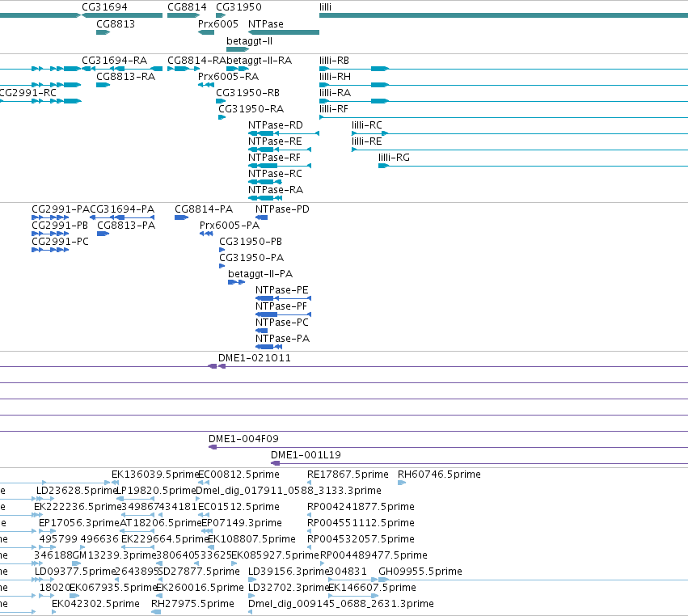The width and height of the screenshot is (688, 616).
Task: Select EST EK108807.5prime
Action: click(251, 540)
